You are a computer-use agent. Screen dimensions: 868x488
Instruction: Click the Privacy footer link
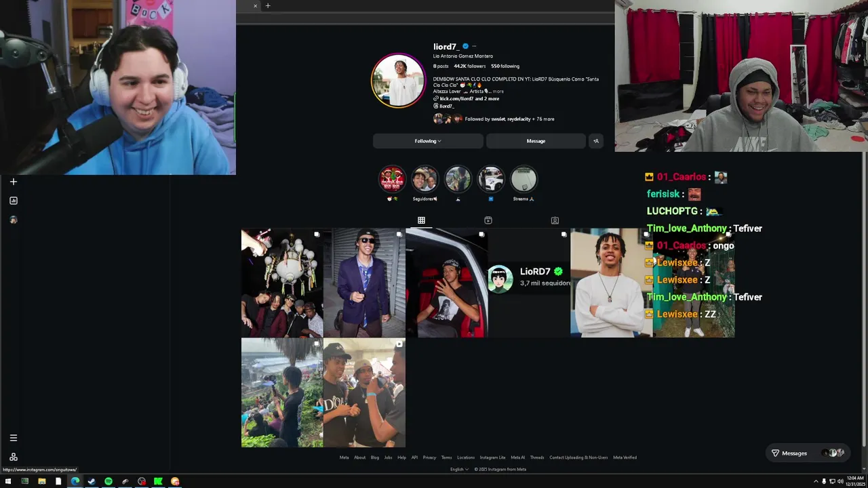[x=429, y=457]
